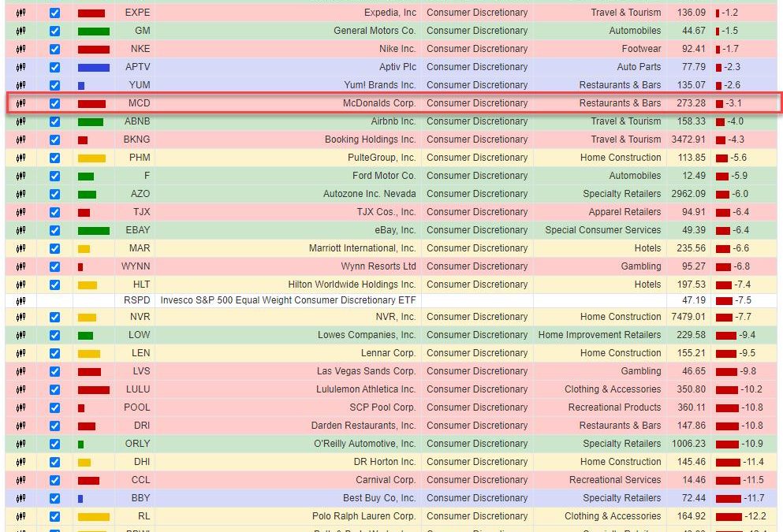This screenshot has height=532, width=783.
Task: Click company name Lowes Companies, Inc.
Action: pos(367,334)
